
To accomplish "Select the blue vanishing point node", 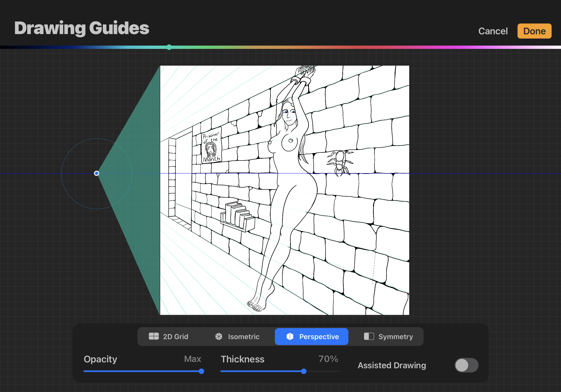I will [x=97, y=173].
